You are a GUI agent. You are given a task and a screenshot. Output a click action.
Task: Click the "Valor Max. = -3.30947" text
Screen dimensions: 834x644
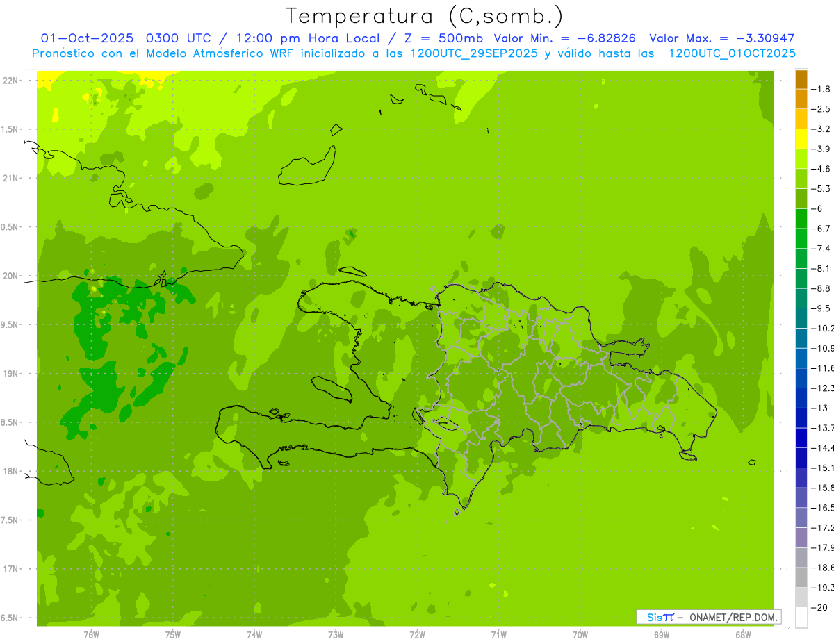721,38
